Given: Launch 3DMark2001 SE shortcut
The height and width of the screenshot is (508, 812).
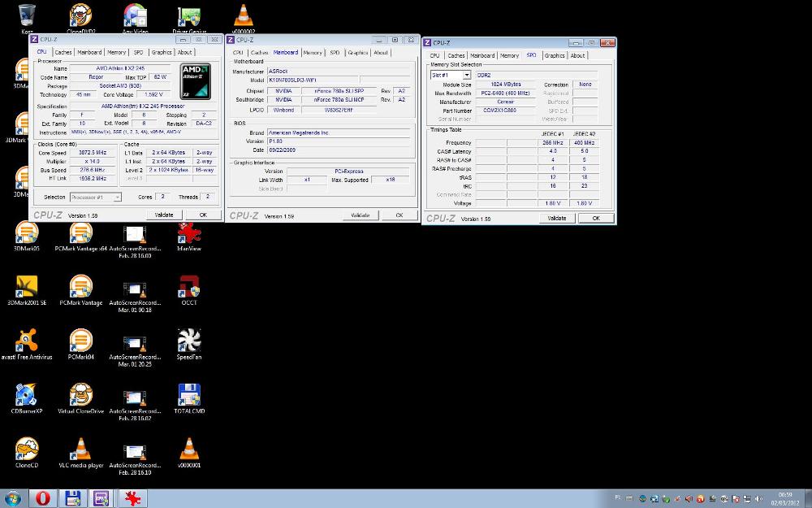Looking at the screenshot, I should [27, 290].
